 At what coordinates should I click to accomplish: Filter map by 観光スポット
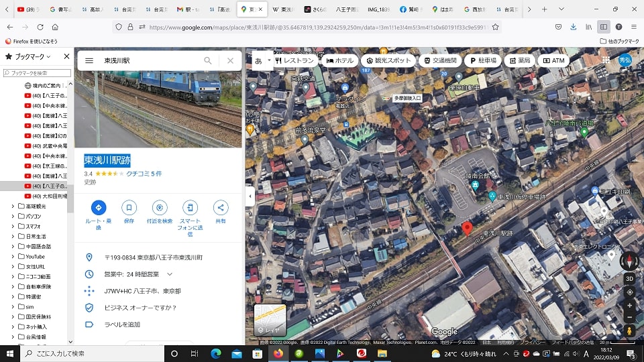click(x=388, y=60)
